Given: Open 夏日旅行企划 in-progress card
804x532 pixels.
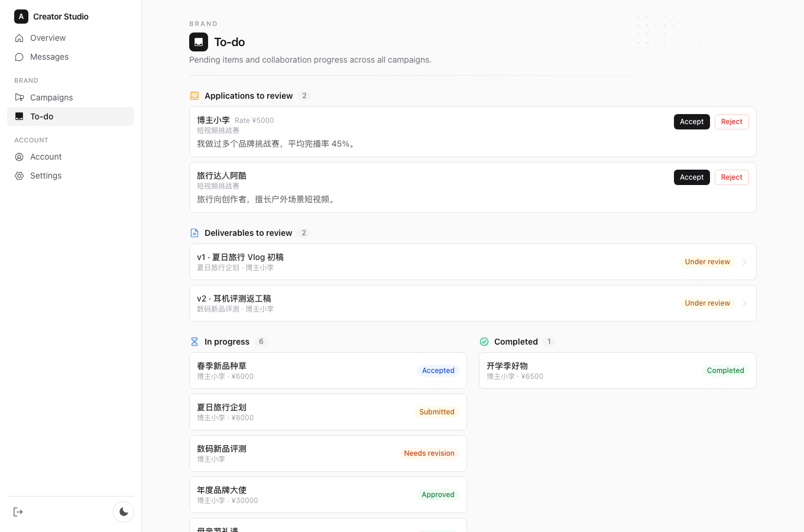Looking at the screenshot, I should 328,412.
